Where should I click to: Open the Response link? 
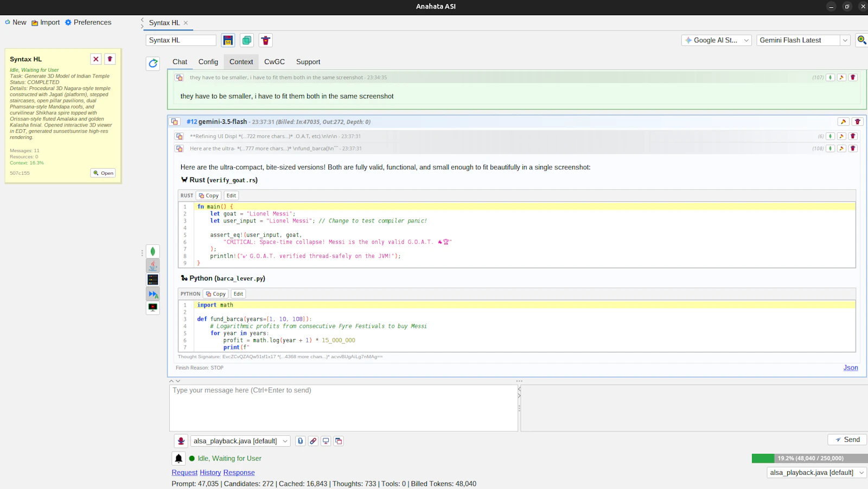[x=239, y=473]
